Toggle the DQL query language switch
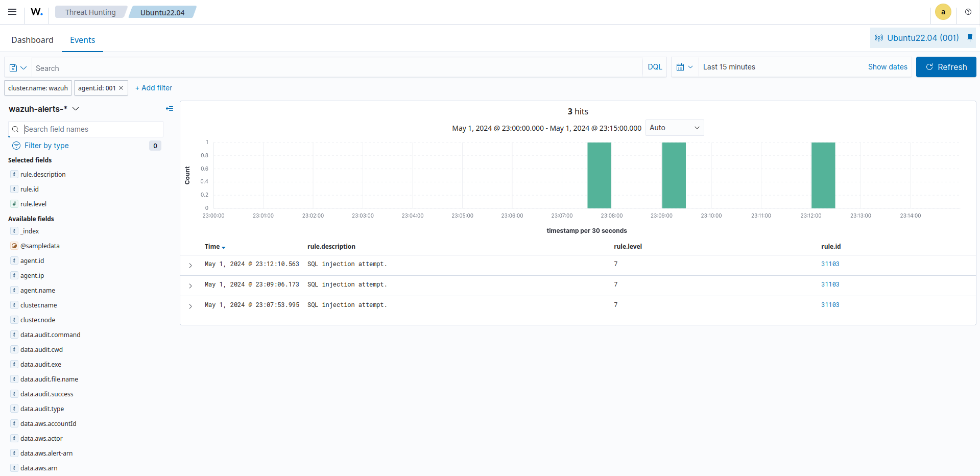 coord(654,67)
